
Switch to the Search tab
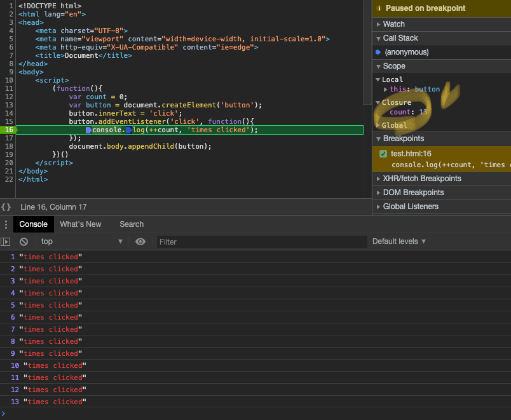[x=132, y=224]
